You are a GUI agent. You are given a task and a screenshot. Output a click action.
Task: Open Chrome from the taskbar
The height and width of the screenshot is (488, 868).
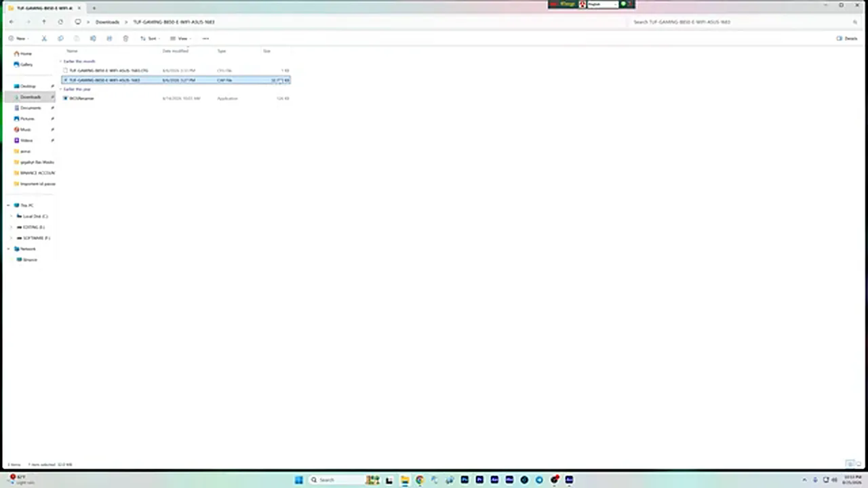click(x=420, y=480)
